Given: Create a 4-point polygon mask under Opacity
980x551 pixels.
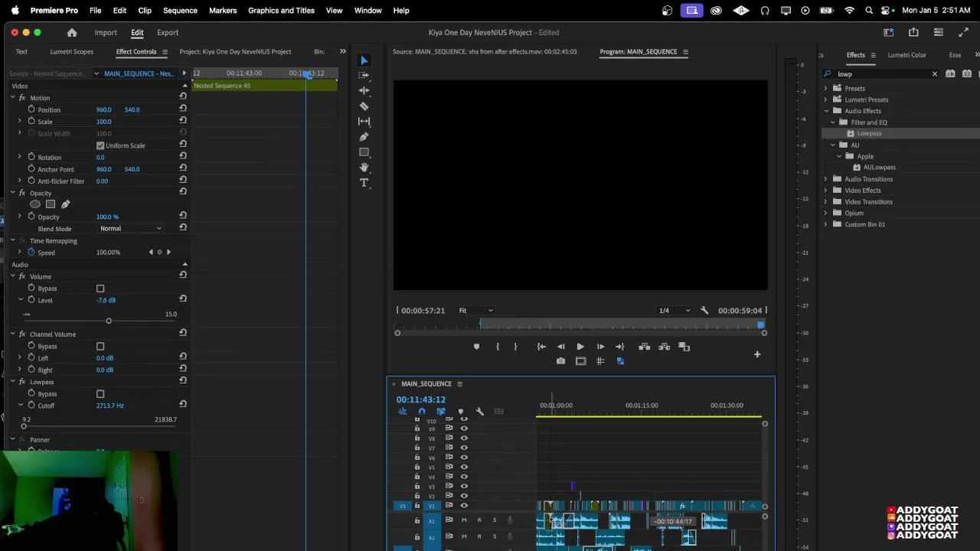Looking at the screenshot, I should (x=51, y=204).
